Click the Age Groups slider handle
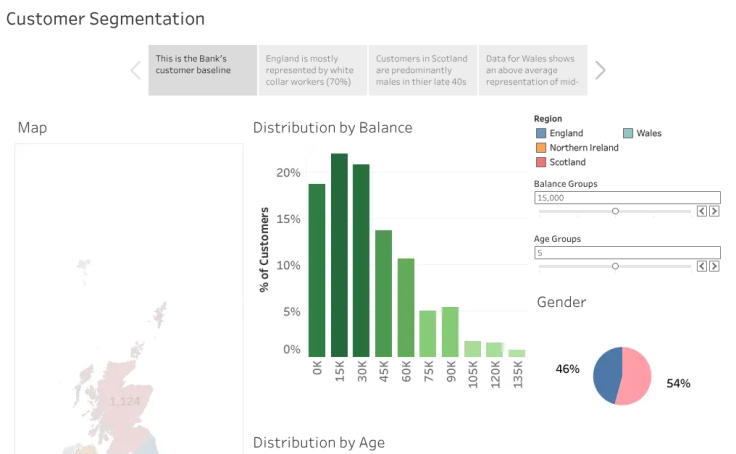The image size is (736, 454). pyautogui.click(x=615, y=266)
